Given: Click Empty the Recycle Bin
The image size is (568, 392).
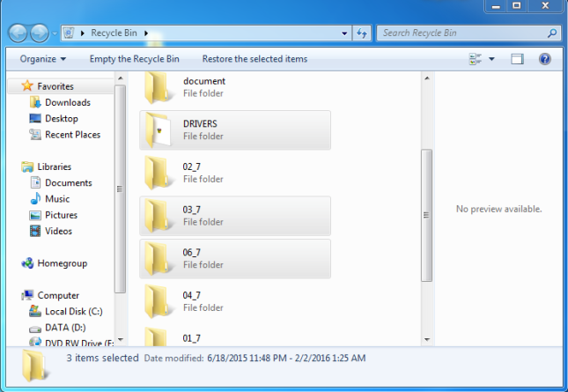Looking at the screenshot, I should pyautogui.click(x=134, y=59).
